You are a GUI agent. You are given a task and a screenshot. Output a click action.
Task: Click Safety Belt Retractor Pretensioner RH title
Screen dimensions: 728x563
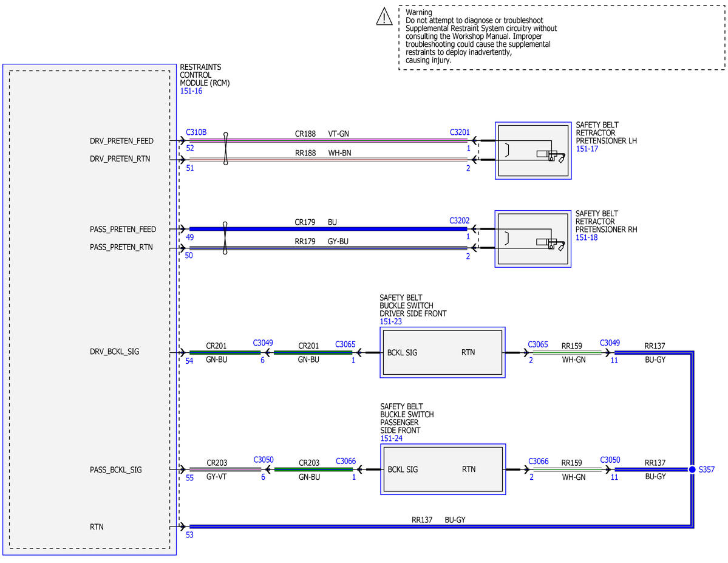pyautogui.click(x=606, y=222)
